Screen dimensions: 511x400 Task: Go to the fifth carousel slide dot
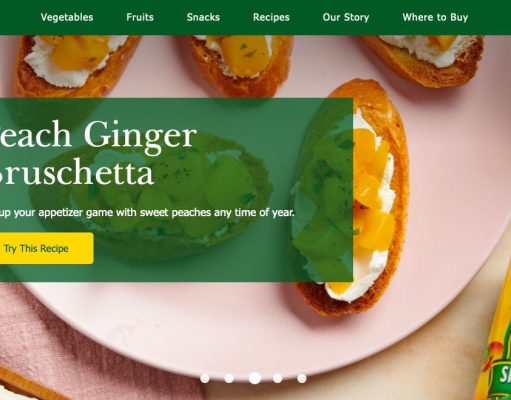pyautogui.click(x=302, y=378)
